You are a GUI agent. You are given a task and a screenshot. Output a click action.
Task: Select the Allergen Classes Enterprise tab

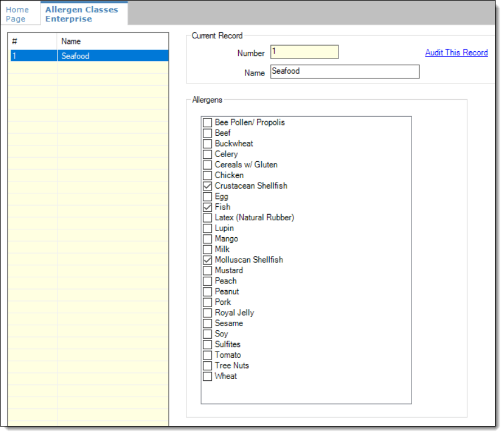tap(83, 14)
